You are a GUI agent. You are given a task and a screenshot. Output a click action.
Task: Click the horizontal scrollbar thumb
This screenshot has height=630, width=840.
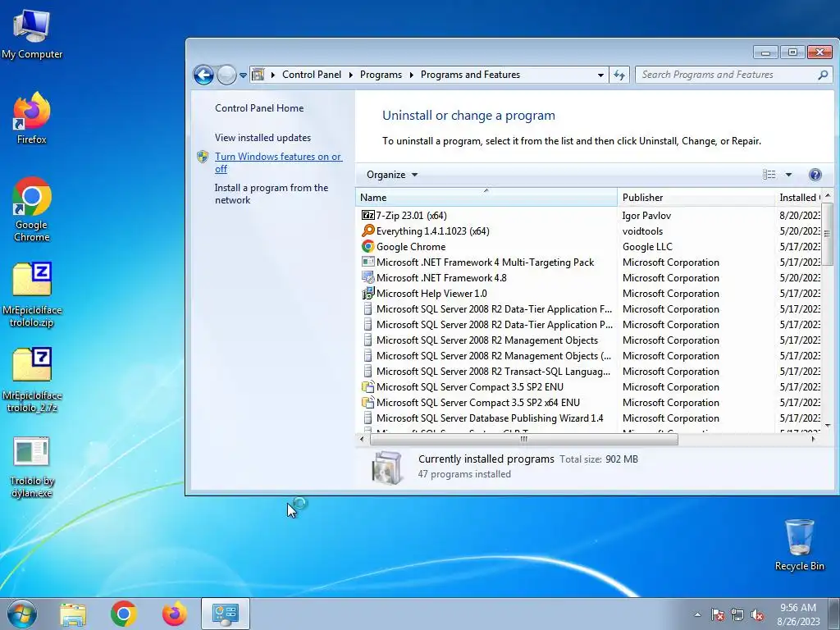[x=523, y=440]
